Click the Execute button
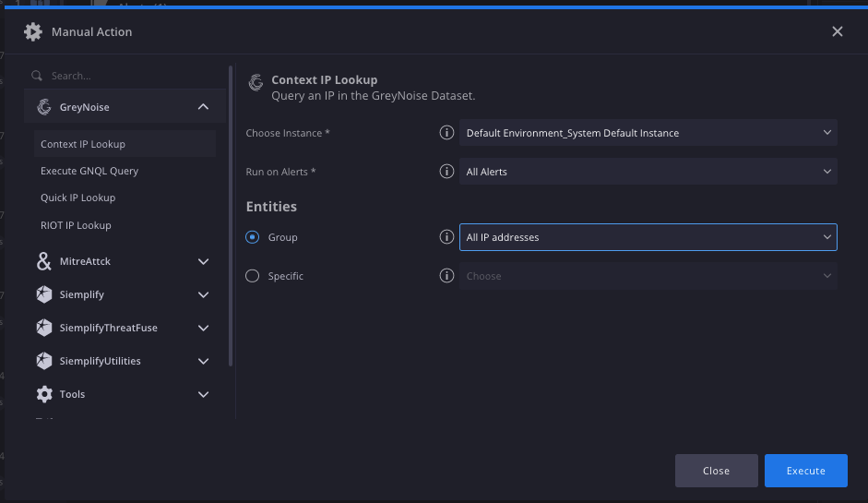868x503 pixels. [x=806, y=471]
